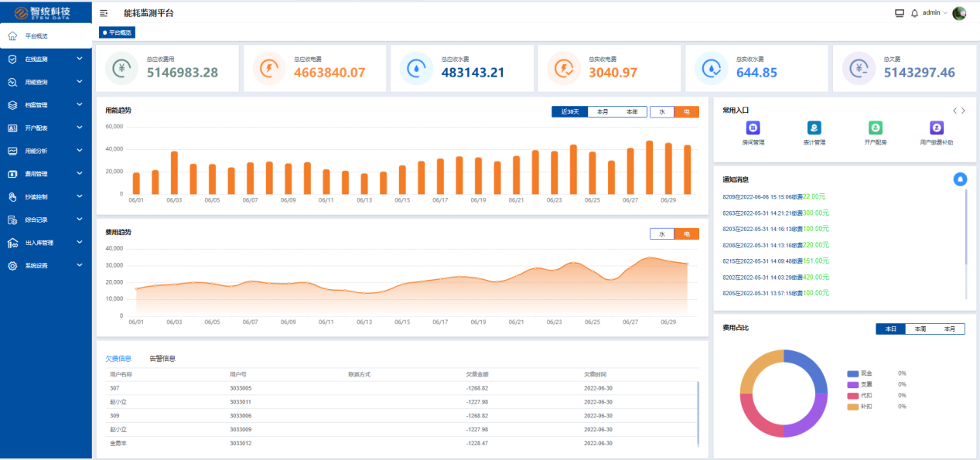Image resolution: width=980 pixels, height=460 pixels.
Task: Switch 用能趋势 chart to 水
Action: point(662,111)
